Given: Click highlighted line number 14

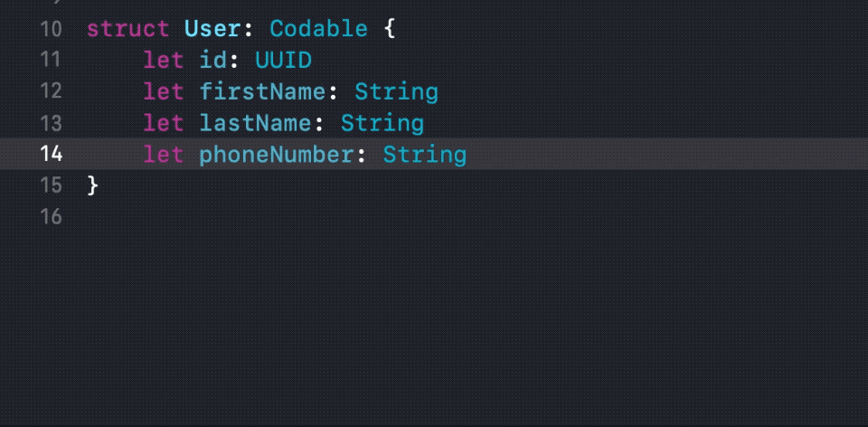Looking at the screenshot, I should tap(51, 154).
